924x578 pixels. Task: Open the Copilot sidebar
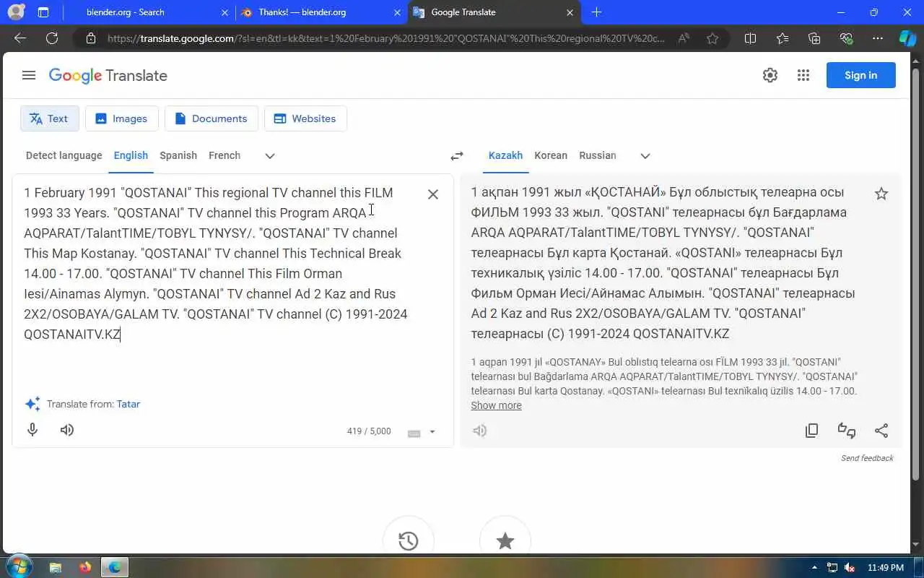tap(907, 38)
